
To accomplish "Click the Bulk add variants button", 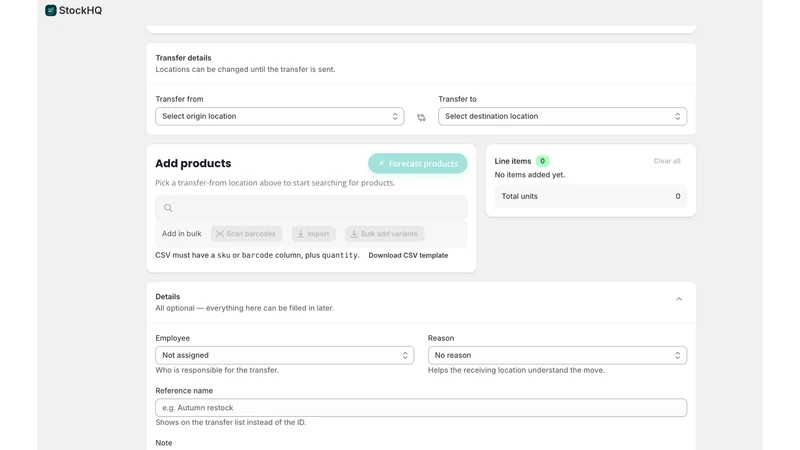I will (x=384, y=234).
